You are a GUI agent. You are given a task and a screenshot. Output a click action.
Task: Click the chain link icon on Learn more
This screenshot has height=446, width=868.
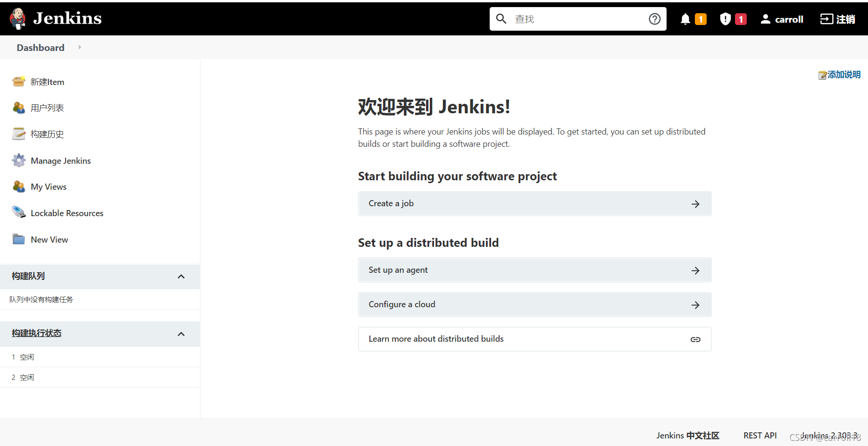695,339
